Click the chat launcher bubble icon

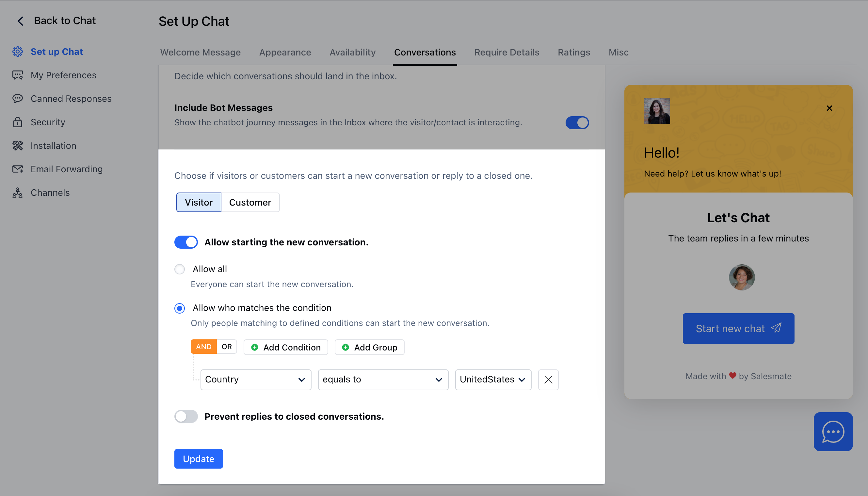tap(833, 432)
